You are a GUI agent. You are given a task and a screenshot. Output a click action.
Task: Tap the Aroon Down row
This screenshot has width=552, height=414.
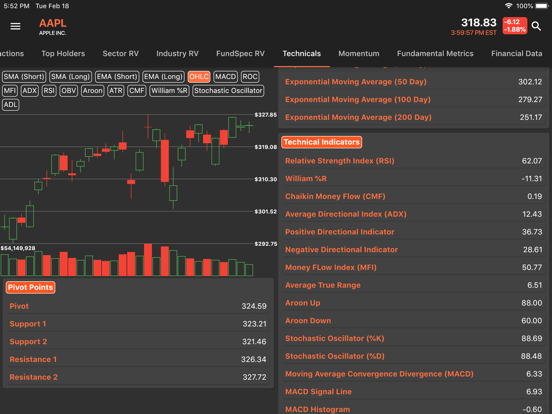pyautogui.click(x=414, y=321)
